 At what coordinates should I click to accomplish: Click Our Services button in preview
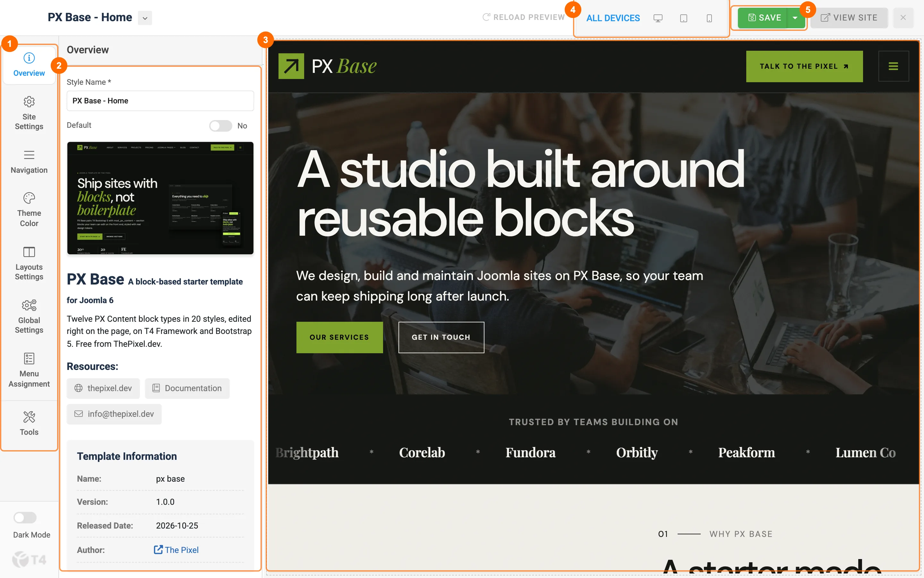coord(339,337)
